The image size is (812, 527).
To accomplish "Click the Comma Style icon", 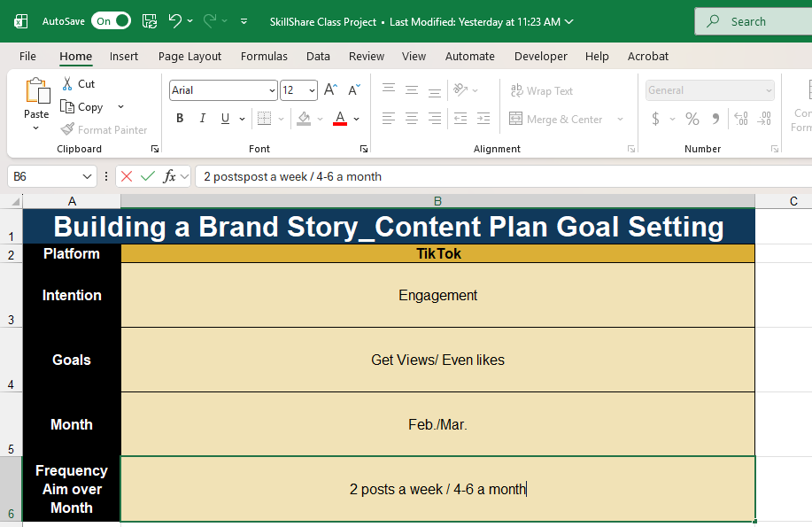I will tap(715, 120).
